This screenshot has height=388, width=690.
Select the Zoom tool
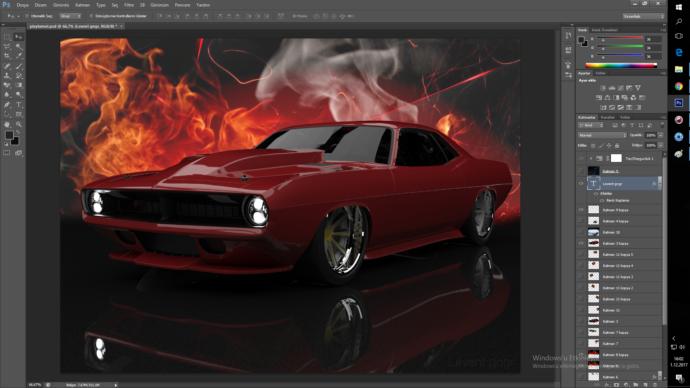coord(19,124)
